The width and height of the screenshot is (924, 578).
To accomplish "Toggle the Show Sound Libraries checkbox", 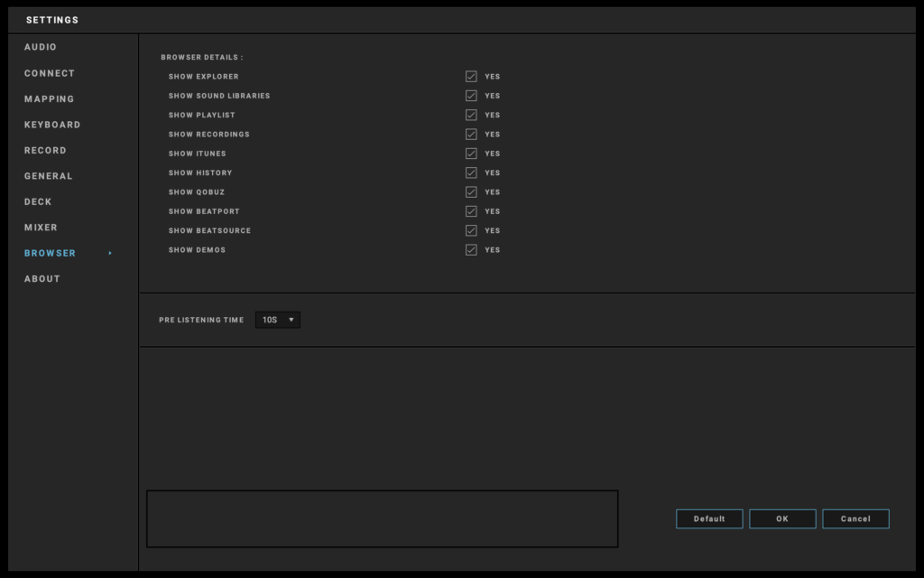I will pos(471,96).
